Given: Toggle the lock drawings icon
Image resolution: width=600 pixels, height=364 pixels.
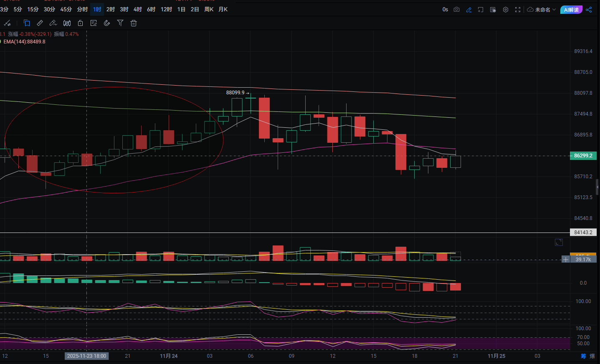Looking at the screenshot, I should (x=80, y=23).
